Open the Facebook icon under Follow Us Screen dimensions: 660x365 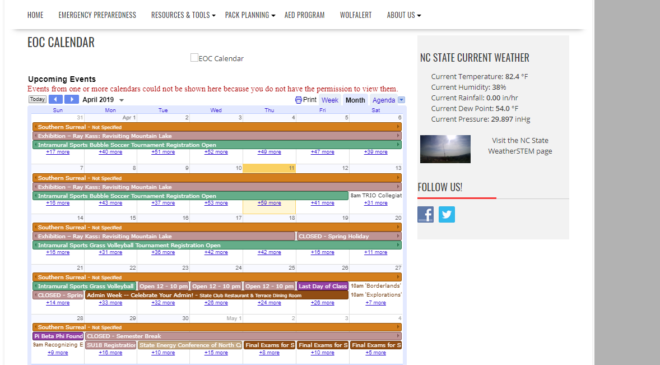[x=426, y=214]
